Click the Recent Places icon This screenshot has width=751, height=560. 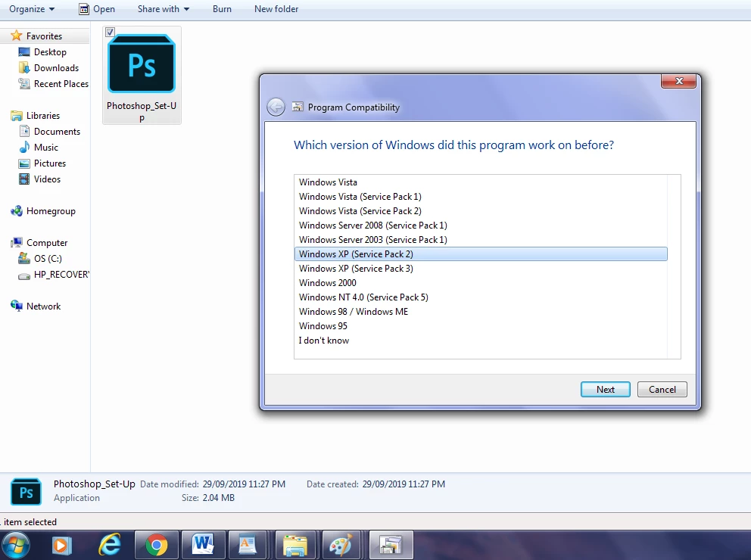pyautogui.click(x=24, y=84)
